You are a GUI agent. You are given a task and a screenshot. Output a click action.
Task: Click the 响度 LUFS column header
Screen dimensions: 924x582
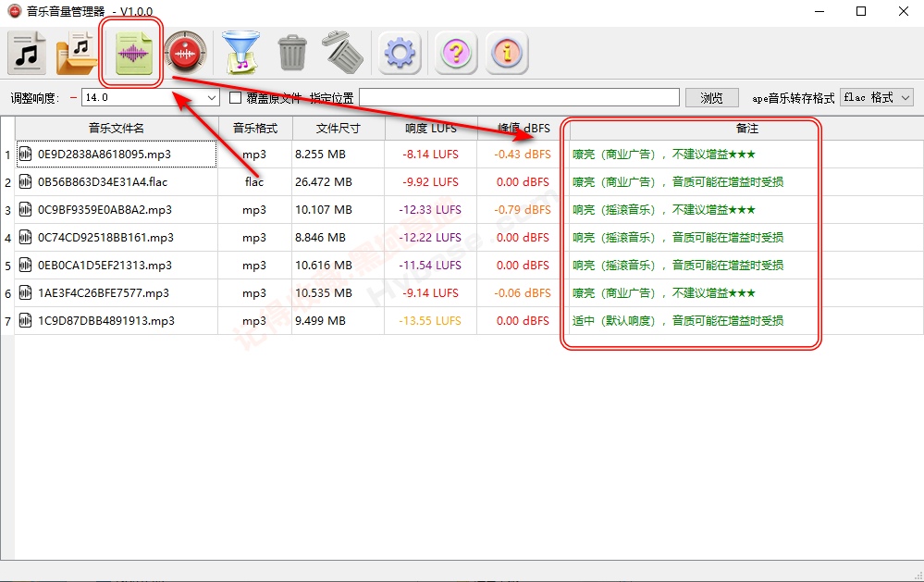click(x=431, y=129)
